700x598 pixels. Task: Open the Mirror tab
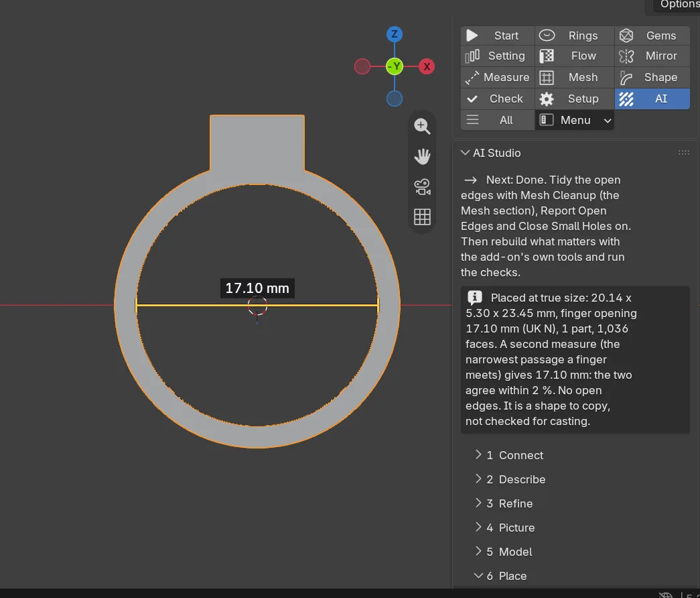point(652,56)
